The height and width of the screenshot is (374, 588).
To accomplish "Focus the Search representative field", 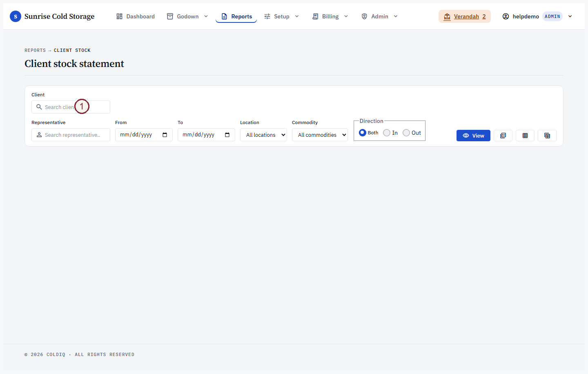I will [x=71, y=135].
